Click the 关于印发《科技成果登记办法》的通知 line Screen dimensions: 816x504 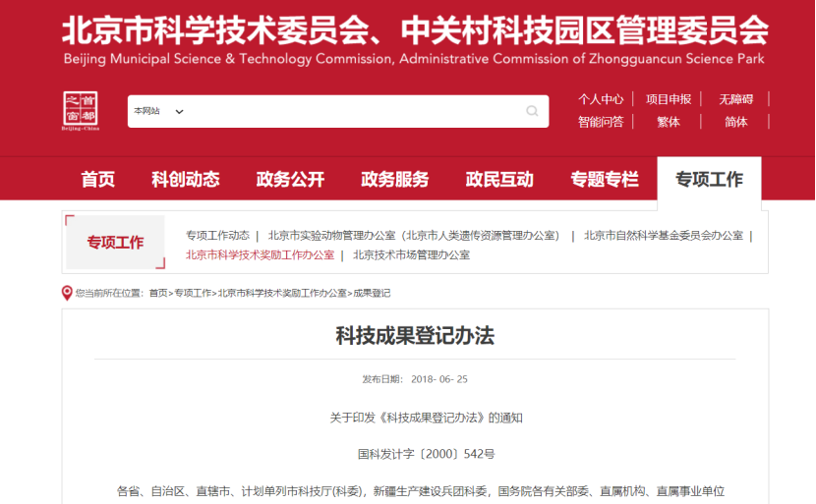427,418
